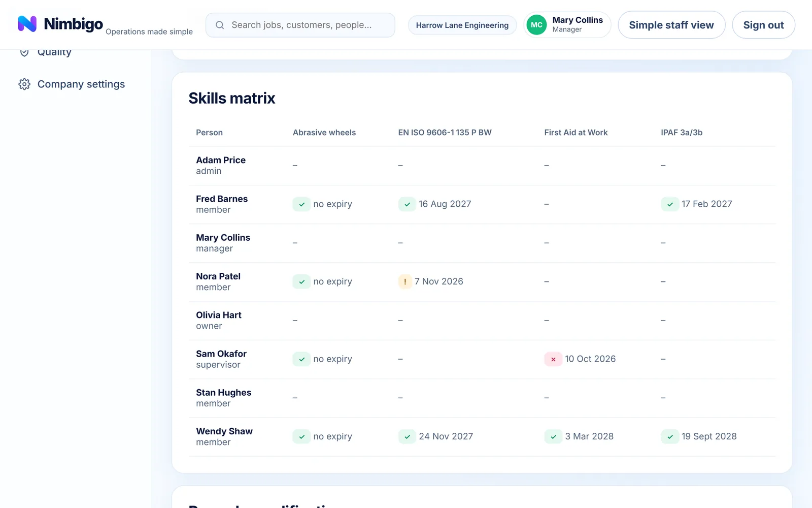Switch to Simple staff view
Viewport: 812px width, 508px height.
tap(671, 25)
